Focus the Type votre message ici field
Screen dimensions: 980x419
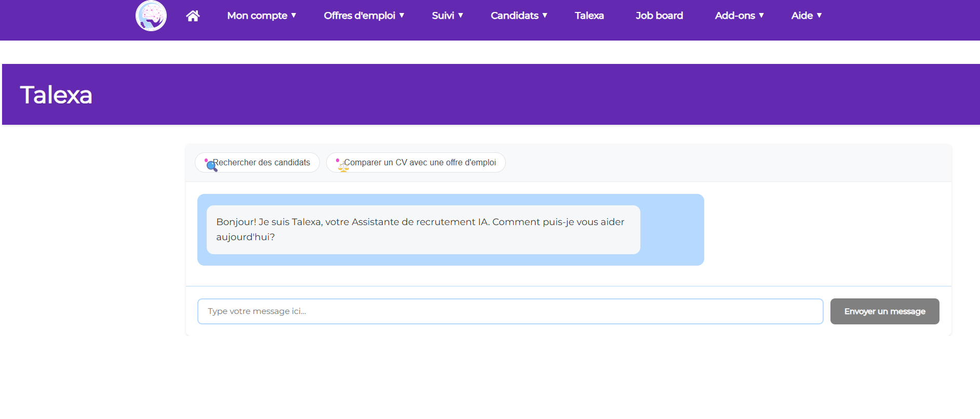(x=510, y=311)
